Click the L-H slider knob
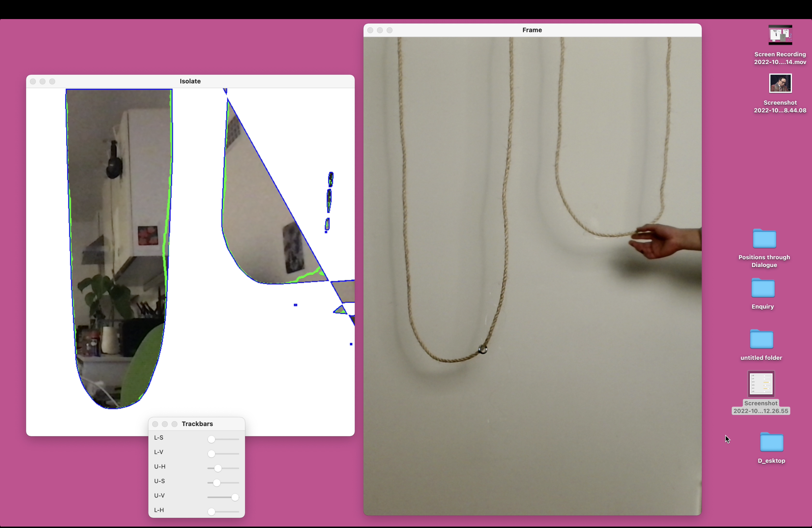The image size is (812, 528). (212, 512)
